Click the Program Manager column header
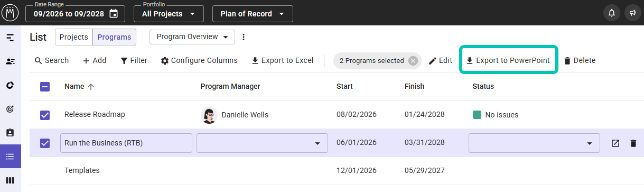Viewport: 644px width, 192px height. click(x=230, y=87)
